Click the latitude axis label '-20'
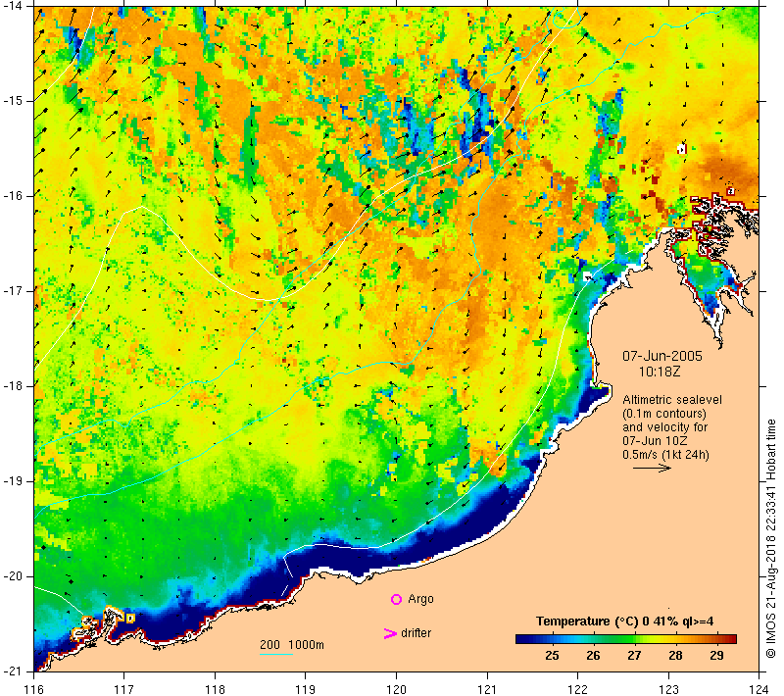 12,576
